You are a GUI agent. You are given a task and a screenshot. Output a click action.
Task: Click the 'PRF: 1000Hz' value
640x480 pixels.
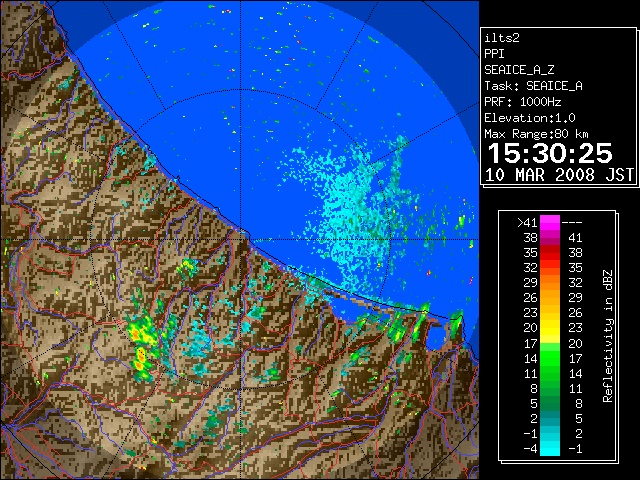tap(523, 102)
